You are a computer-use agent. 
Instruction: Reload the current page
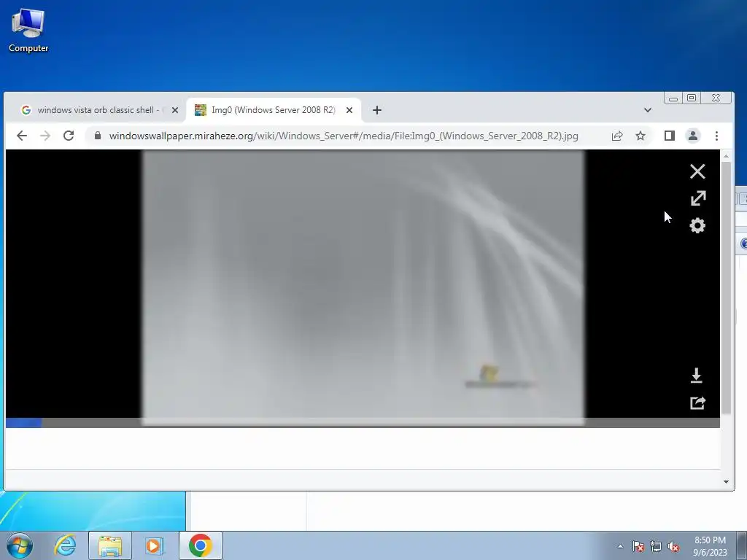coord(69,136)
